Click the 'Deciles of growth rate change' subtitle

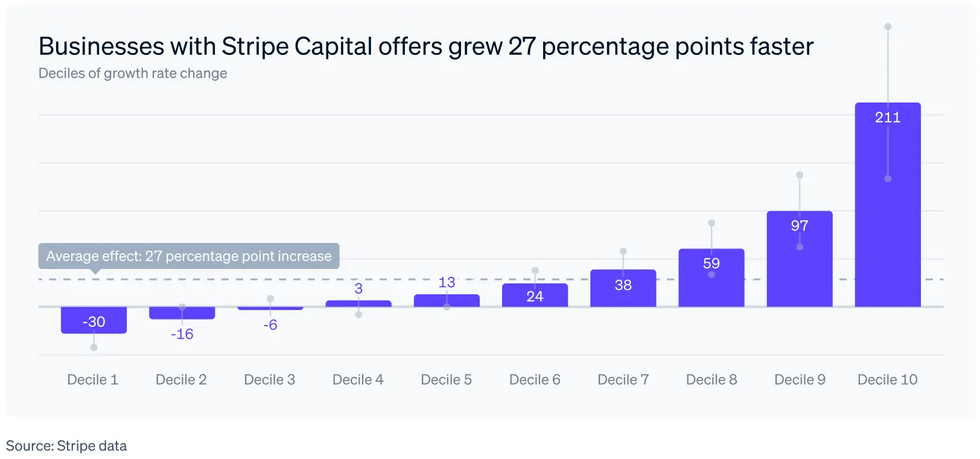pyautogui.click(x=133, y=74)
